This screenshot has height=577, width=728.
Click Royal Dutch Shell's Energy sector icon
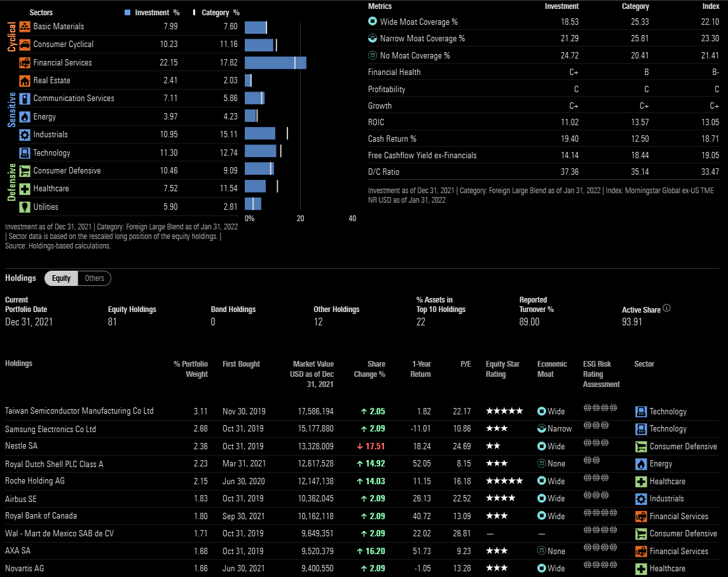coord(641,464)
